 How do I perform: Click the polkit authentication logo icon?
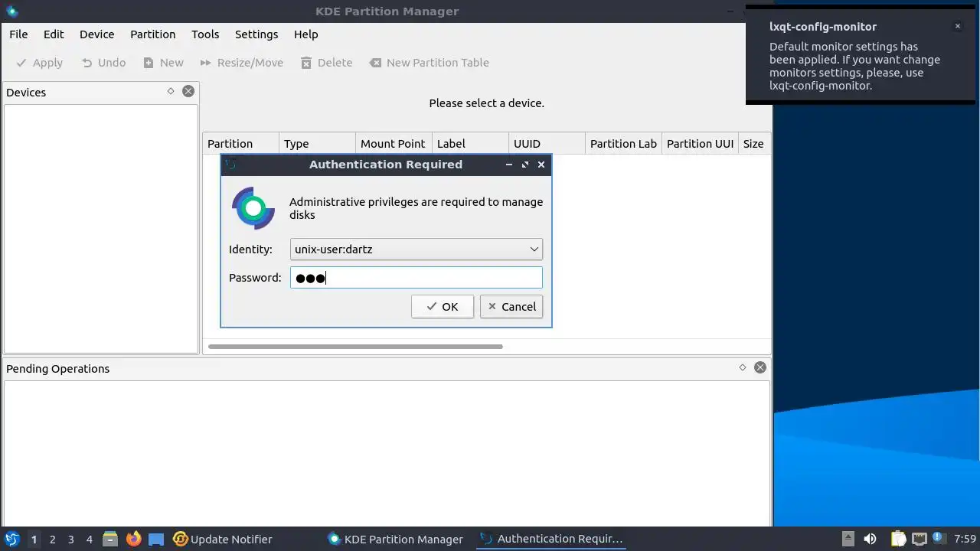point(253,208)
